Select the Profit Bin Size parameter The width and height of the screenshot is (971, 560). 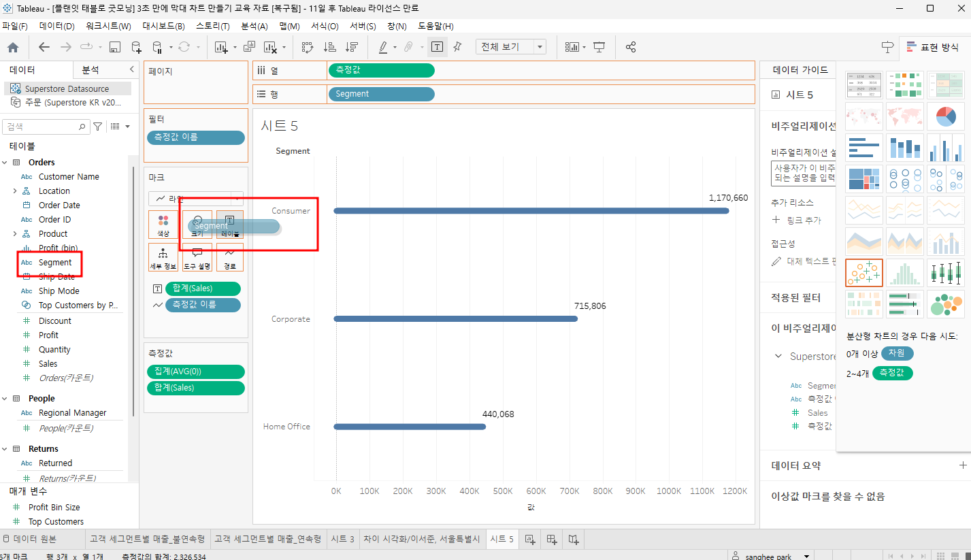click(54, 508)
